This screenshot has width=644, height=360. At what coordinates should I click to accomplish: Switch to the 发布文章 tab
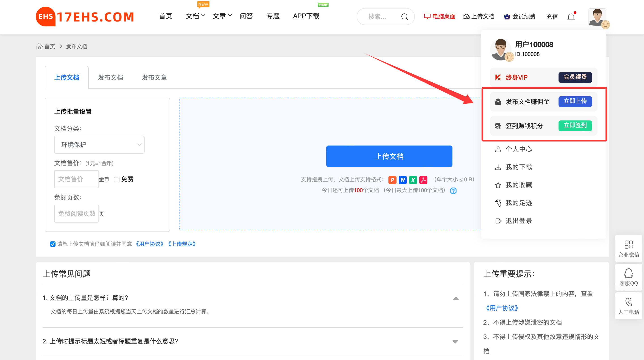(x=154, y=77)
